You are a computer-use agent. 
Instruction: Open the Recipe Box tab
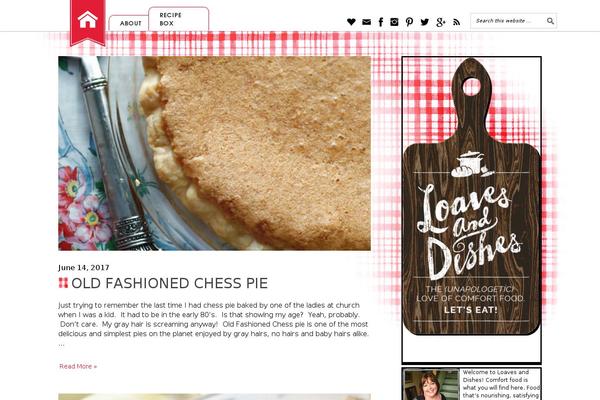pos(178,19)
